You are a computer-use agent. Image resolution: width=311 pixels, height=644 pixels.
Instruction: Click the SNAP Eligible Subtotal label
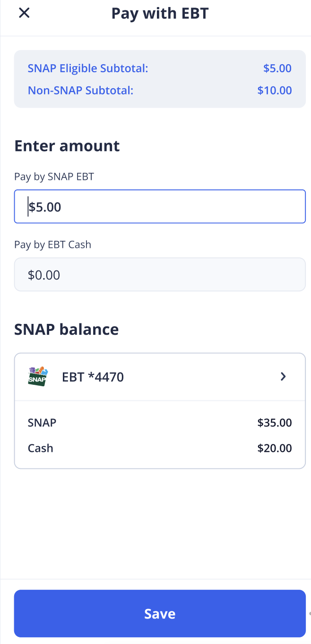88,68
